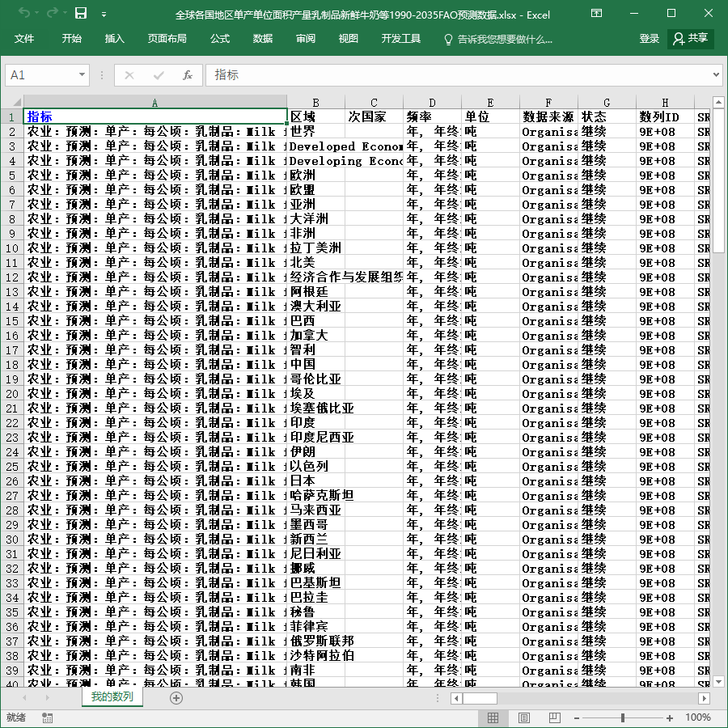Click the Undo arrow icon
The image size is (728, 728).
pyautogui.click(x=24, y=14)
